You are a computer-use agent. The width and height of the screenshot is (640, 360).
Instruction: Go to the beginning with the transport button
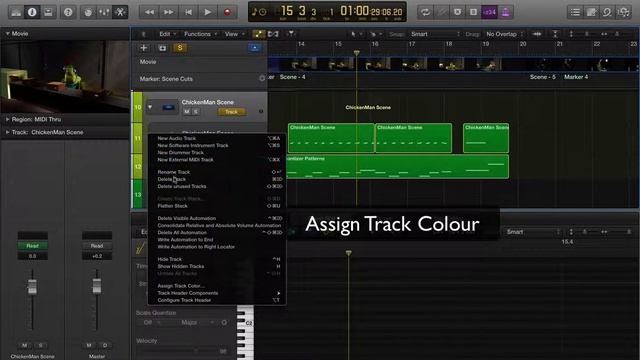point(188,12)
